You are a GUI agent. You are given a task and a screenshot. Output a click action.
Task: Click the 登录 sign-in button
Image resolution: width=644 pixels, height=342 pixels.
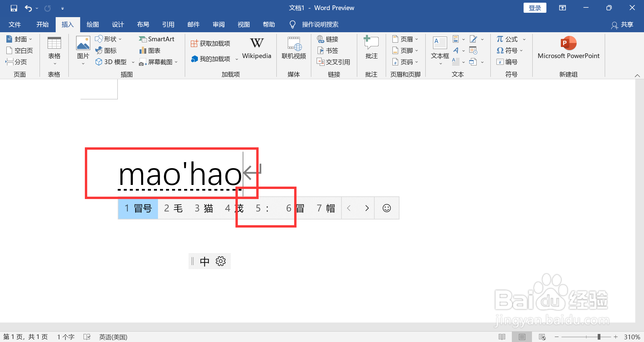535,7
